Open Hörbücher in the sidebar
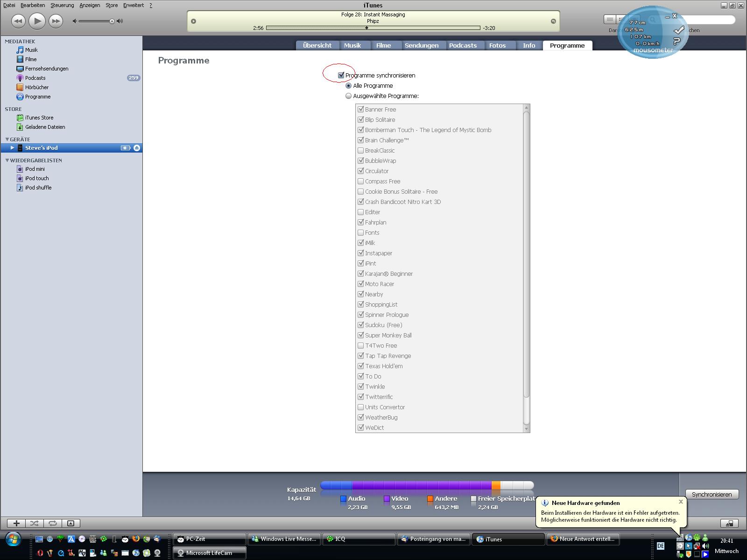The image size is (747, 560). pyautogui.click(x=37, y=87)
